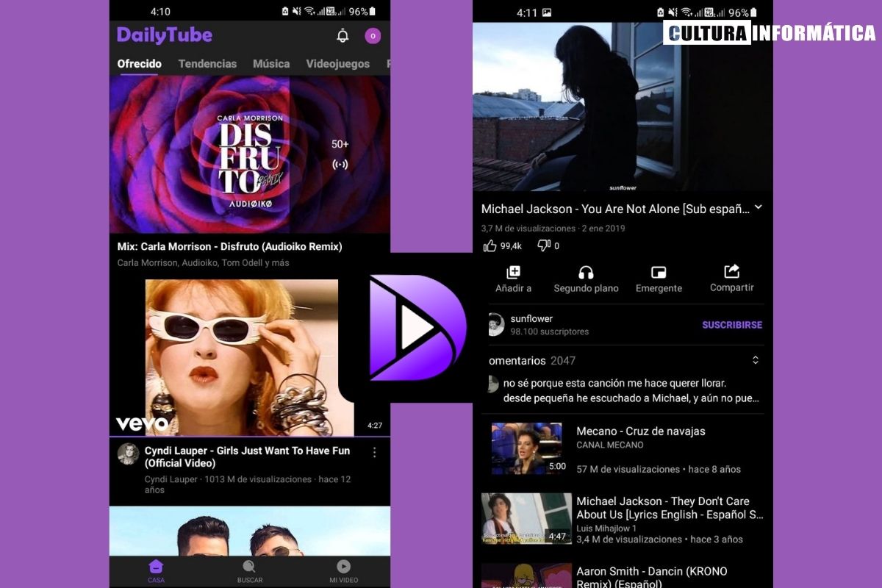The height and width of the screenshot is (588, 882).
Task: Open the sunflower channel avatar
Action: pyautogui.click(x=495, y=325)
